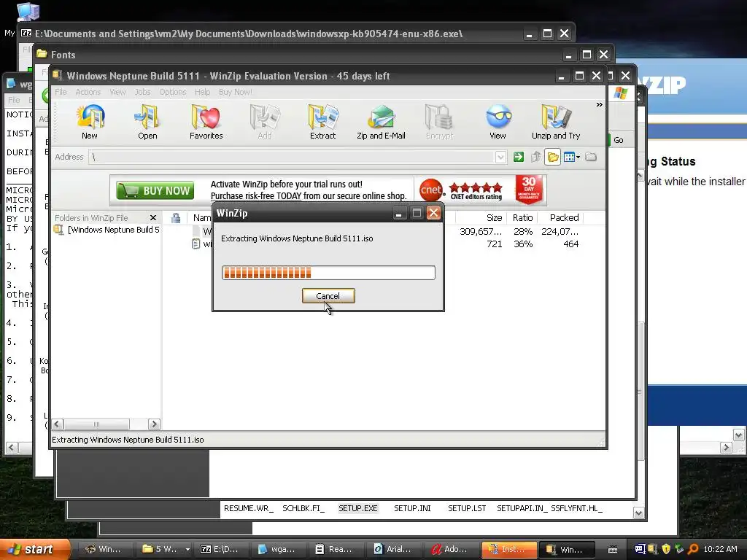Viewport: 747px width, 560px height.
Task: Switch to the wga... taskbar item
Action: (280, 549)
